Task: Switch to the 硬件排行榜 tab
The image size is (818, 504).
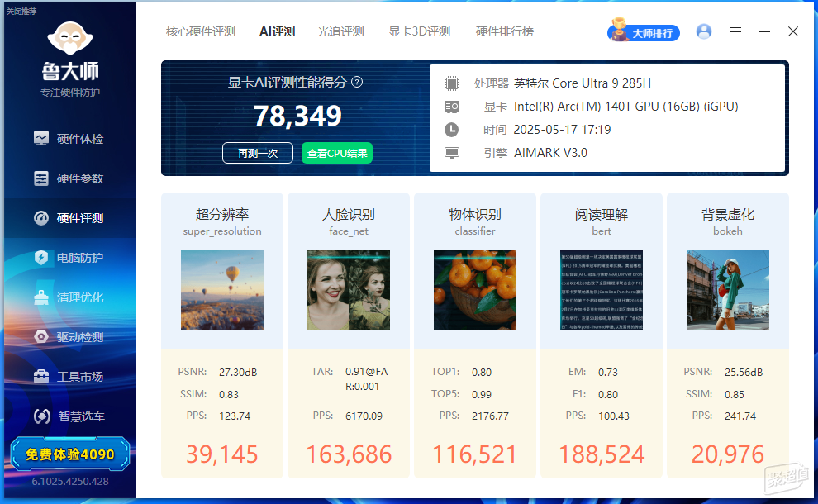Action: coord(505,32)
